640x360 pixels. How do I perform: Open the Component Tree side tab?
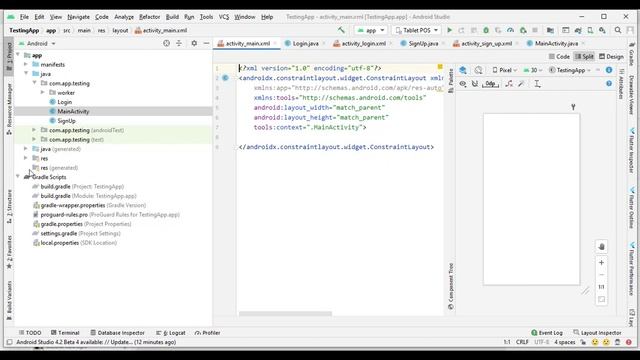pyautogui.click(x=451, y=286)
